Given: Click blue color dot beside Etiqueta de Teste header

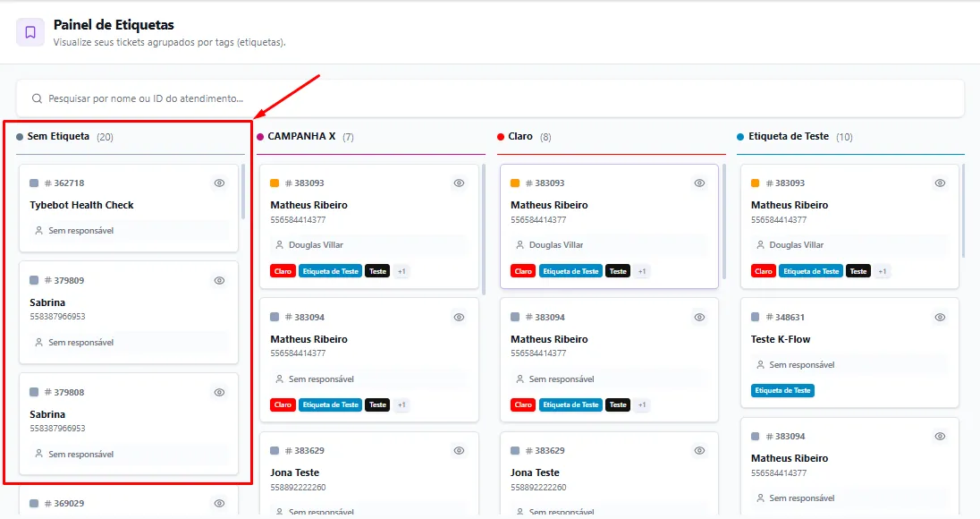Looking at the screenshot, I should click(740, 137).
